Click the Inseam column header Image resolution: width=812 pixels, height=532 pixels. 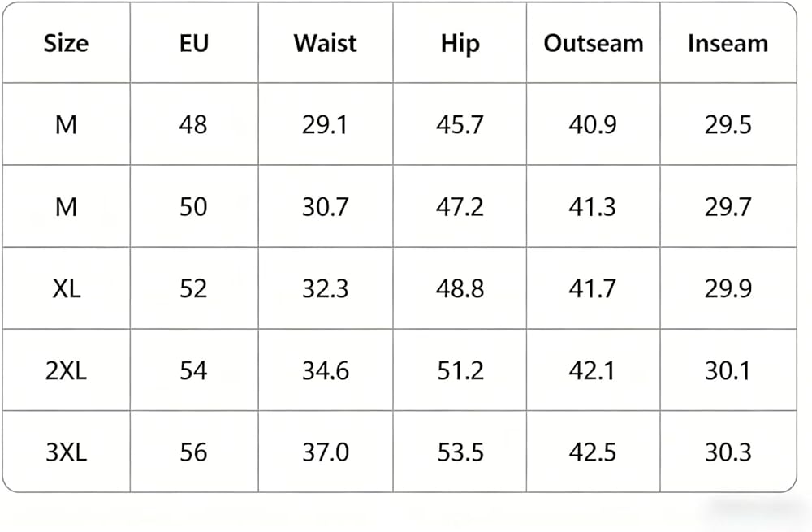tap(728, 43)
